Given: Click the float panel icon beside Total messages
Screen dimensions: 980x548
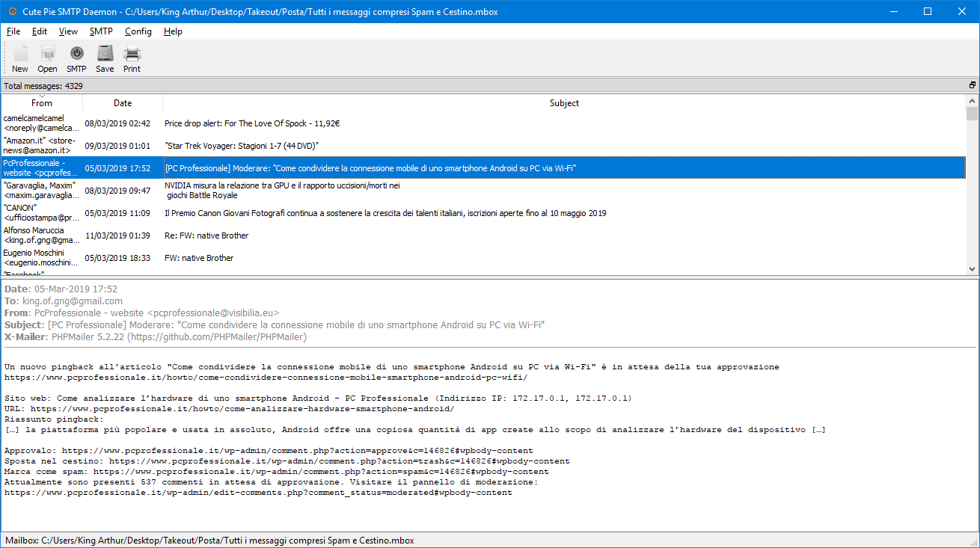Looking at the screenshot, I should point(972,86).
